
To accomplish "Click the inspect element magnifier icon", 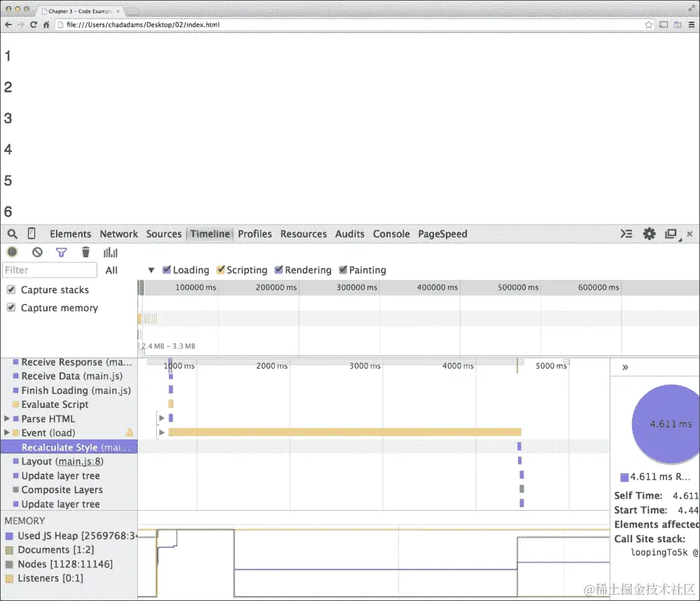I will click(x=12, y=234).
